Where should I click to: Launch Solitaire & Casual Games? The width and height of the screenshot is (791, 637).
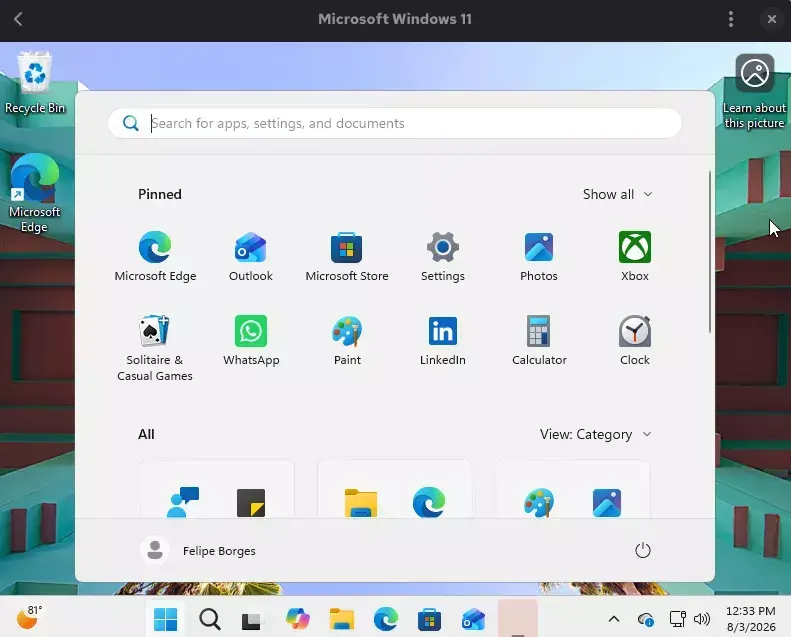(155, 348)
